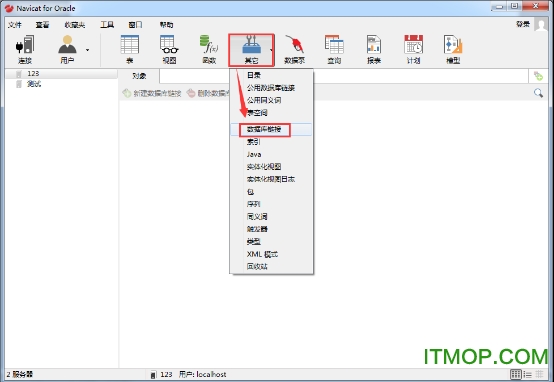Choose 实体化视图日志 from the dropdown list

pos(271,179)
